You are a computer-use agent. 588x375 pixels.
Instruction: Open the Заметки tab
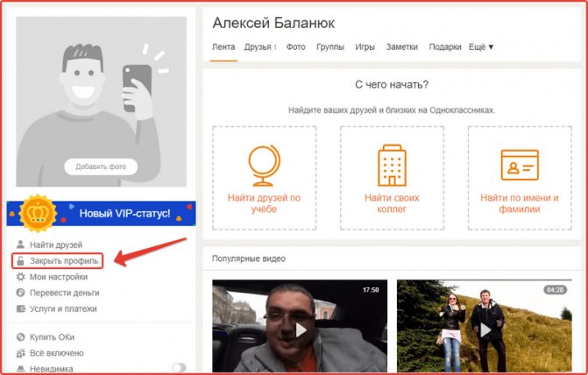click(401, 47)
